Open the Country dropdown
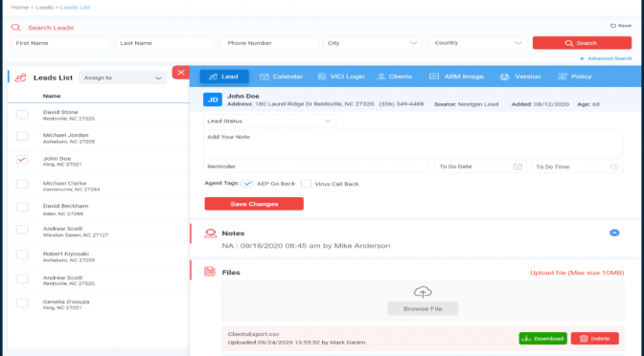Image resolution: width=644 pixels, height=356 pixels. pos(477,43)
